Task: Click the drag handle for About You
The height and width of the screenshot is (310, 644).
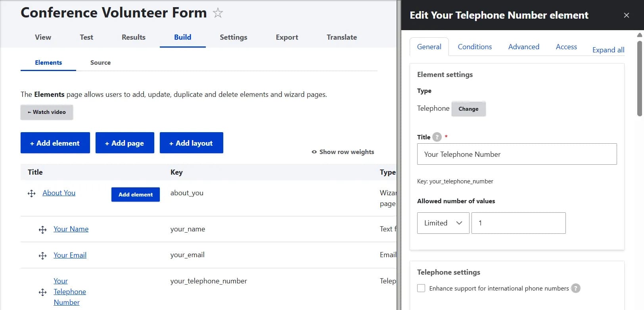Action: pos(32,193)
